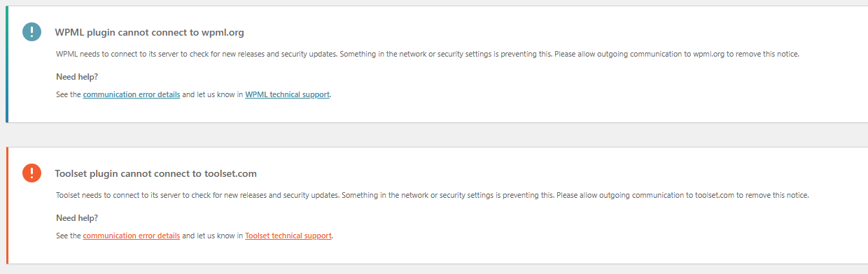Image resolution: width=868 pixels, height=274 pixels.
Task: Click 'toolset.com' word inside the Toolset description paragraph
Action: (x=715, y=196)
